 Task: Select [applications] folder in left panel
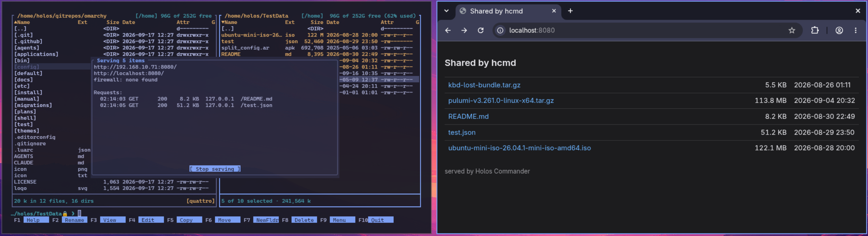pos(111,54)
